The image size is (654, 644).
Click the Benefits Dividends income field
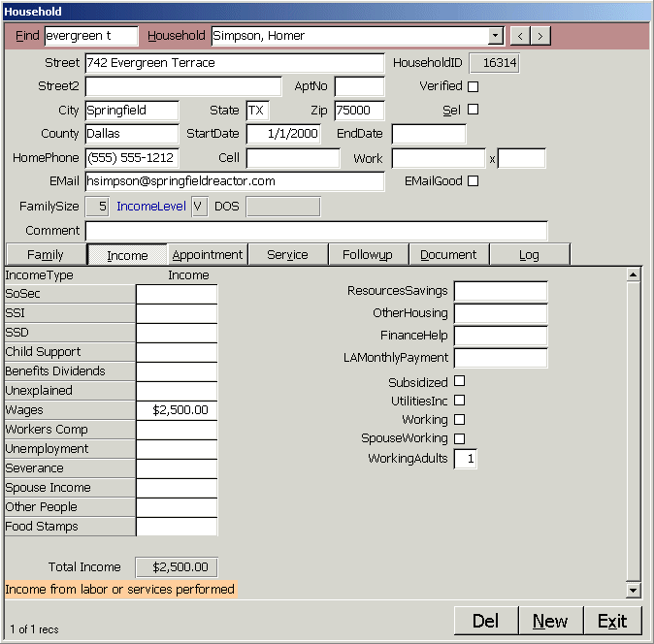pos(177,371)
